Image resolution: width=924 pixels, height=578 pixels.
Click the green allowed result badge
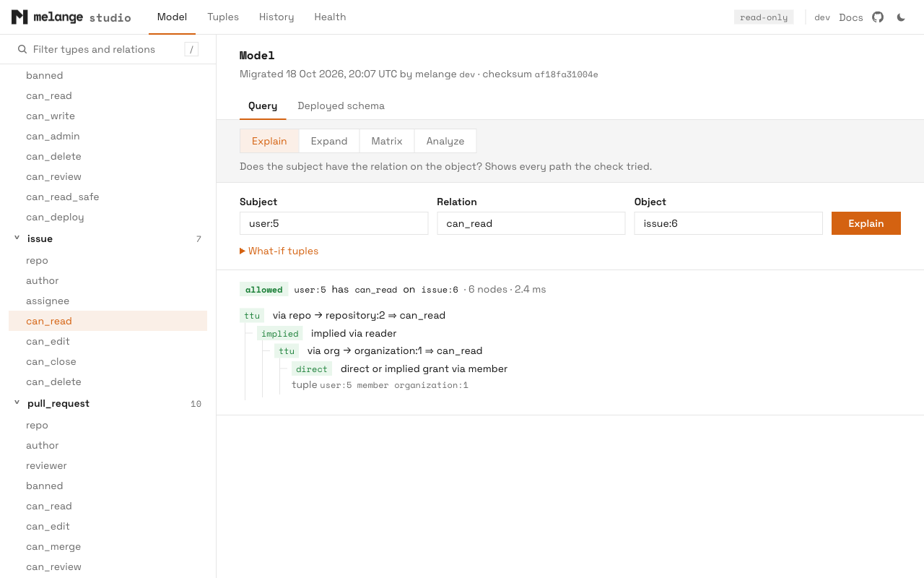pos(263,290)
